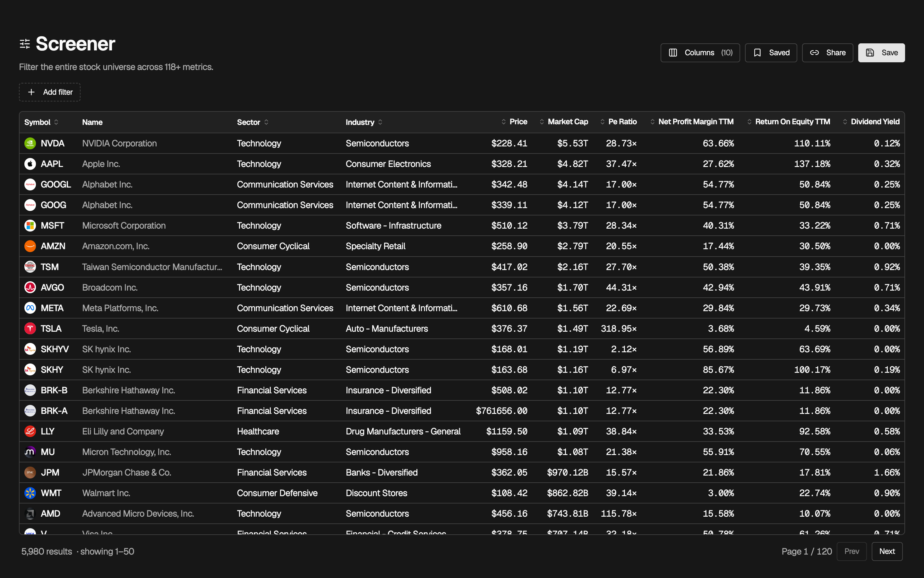Click the GOOGL logo icon
924x578 pixels.
pyautogui.click(x=30, y=185)
